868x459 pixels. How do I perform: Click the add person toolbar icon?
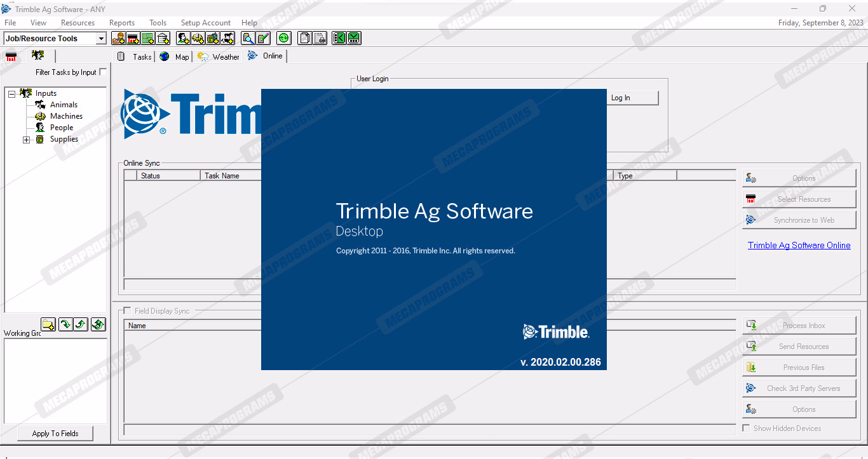[x=183, y=38]
